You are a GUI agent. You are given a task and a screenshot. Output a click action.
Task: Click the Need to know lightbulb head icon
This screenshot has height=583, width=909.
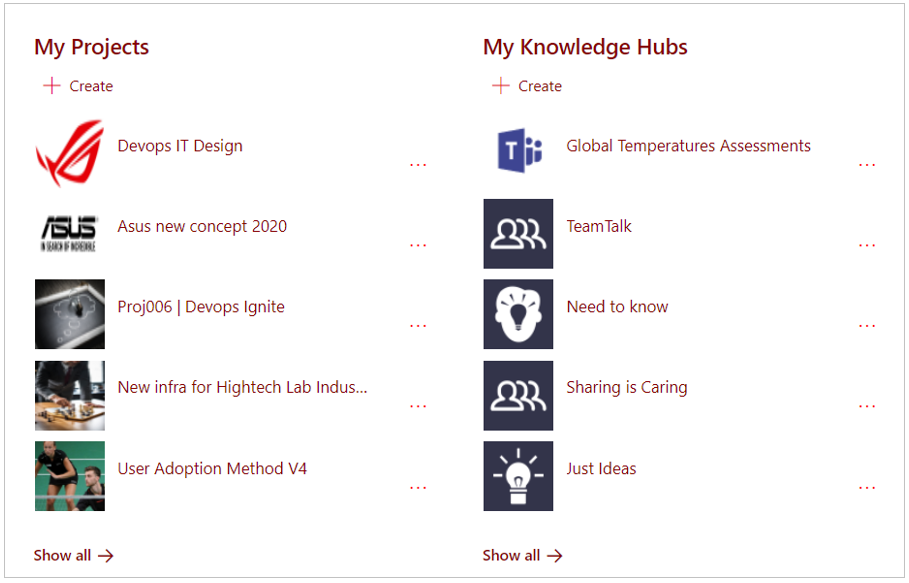[x=518, y=314]
